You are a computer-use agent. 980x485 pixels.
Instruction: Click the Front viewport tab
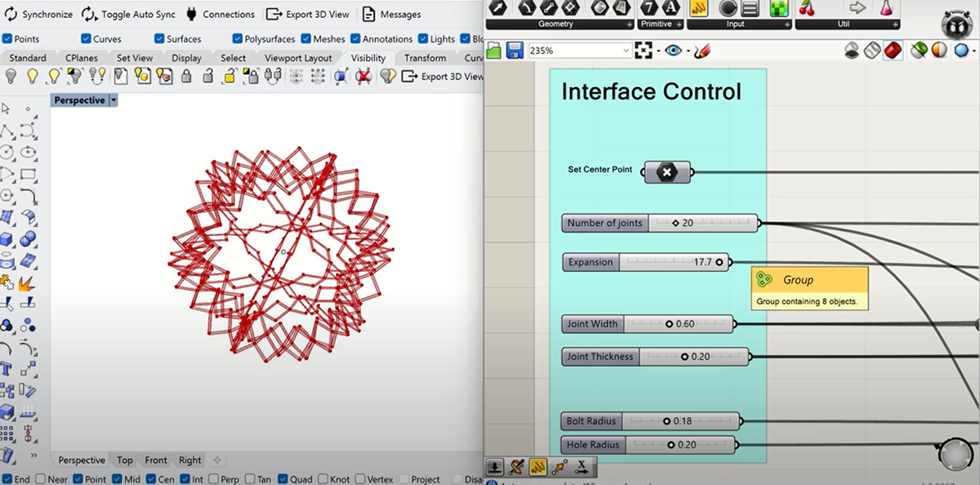tap(155, 460)
